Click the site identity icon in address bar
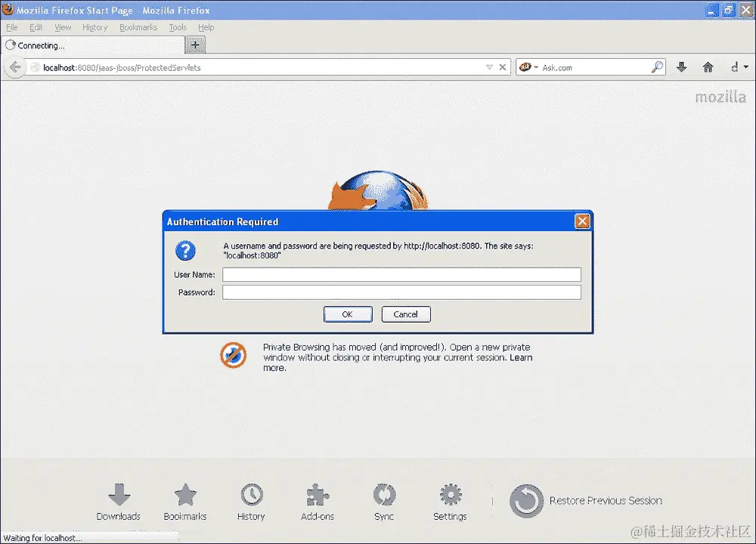 (35, 67)
